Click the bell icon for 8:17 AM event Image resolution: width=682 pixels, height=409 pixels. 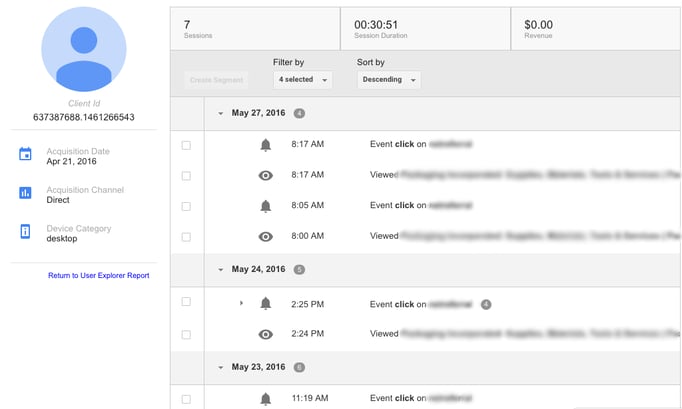265,145
